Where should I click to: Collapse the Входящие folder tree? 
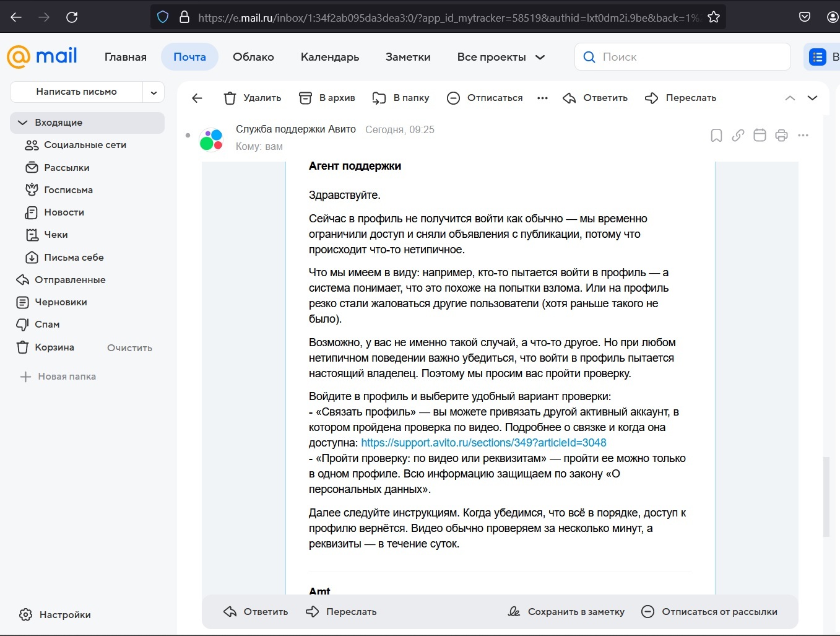[x=23, y=123]
